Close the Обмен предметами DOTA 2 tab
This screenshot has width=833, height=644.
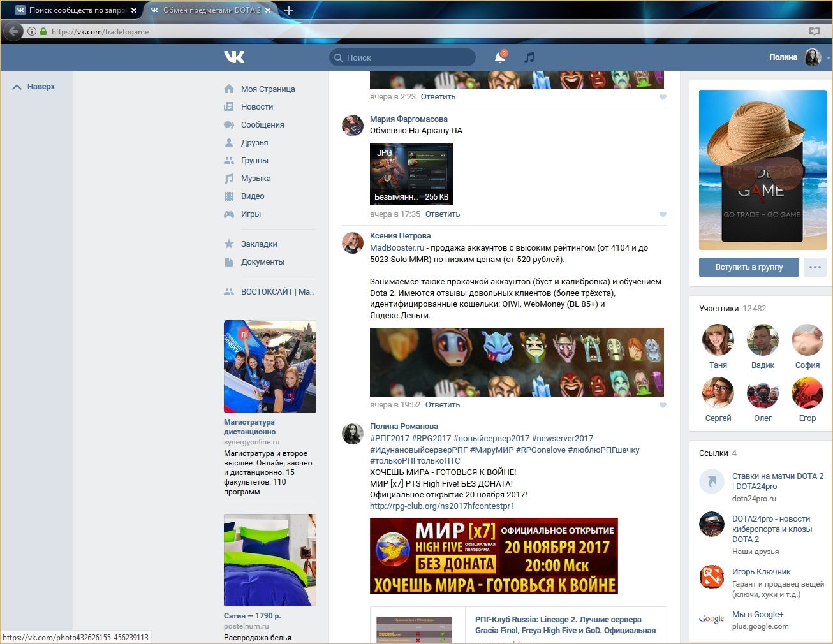(x=267, y=10)
